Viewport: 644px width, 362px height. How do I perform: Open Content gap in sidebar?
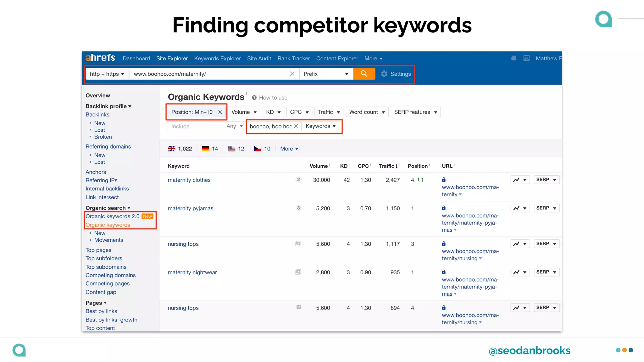(101, 292)
